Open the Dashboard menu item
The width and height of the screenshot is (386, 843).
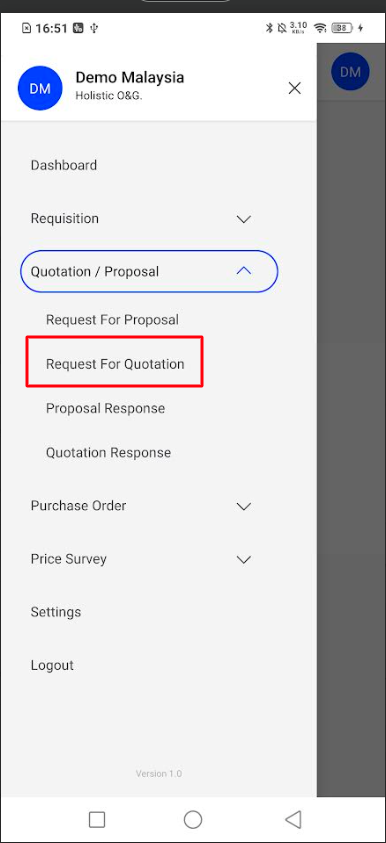64,165
